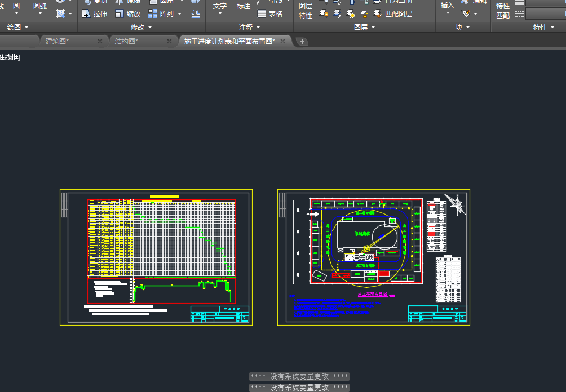
Task: Create a new drawing tab with plus button
Action: tap(302, 41)
